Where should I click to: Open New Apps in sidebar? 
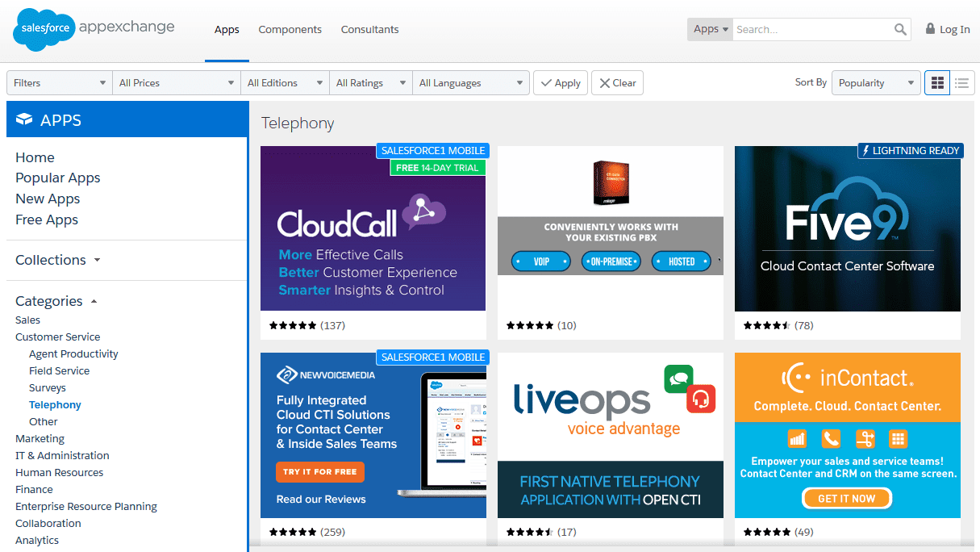pyautogui.click(x=48, y=199)
